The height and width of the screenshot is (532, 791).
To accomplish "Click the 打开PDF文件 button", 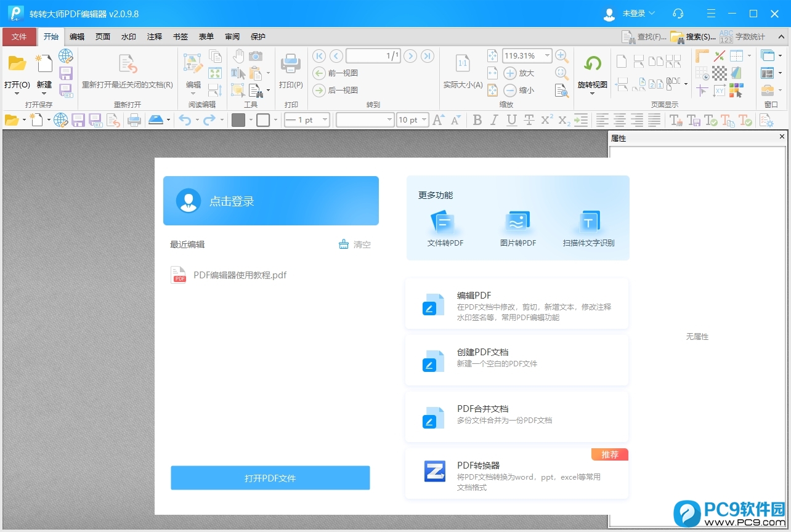I will [x=270, y=478].
